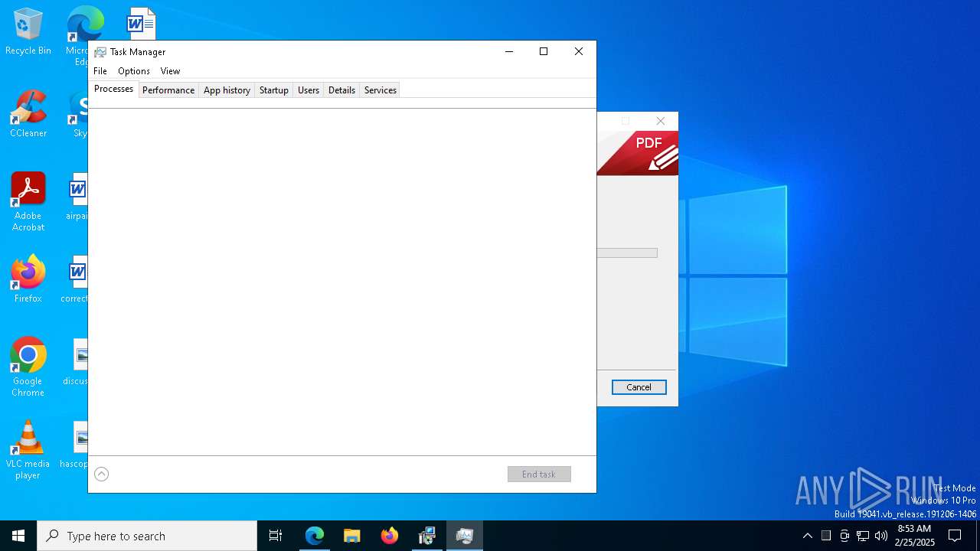
Task: Open Task View on the taskbar
Action: [x=276, y=536]
